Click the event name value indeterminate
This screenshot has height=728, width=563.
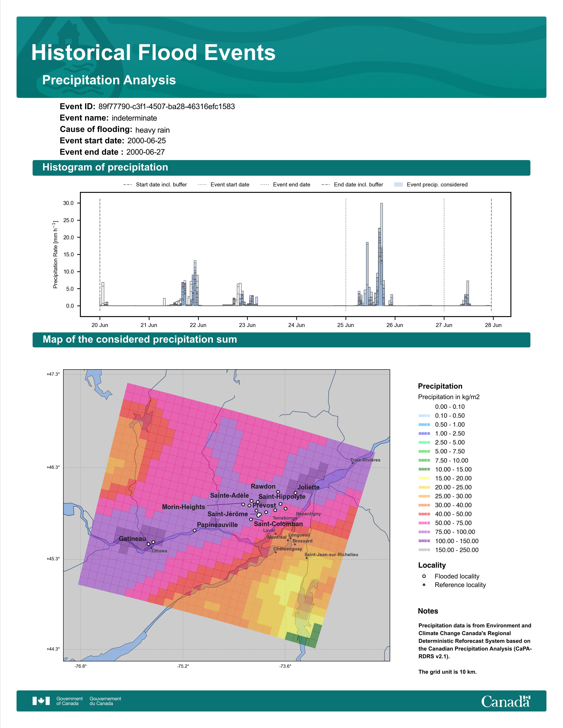[134, 118]
